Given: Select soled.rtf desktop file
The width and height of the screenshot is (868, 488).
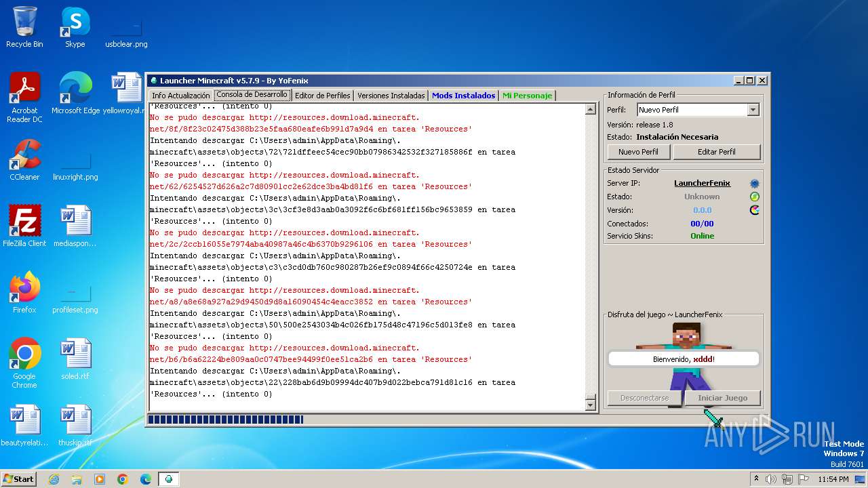Looking at the screenshot, I should [75, 359].
